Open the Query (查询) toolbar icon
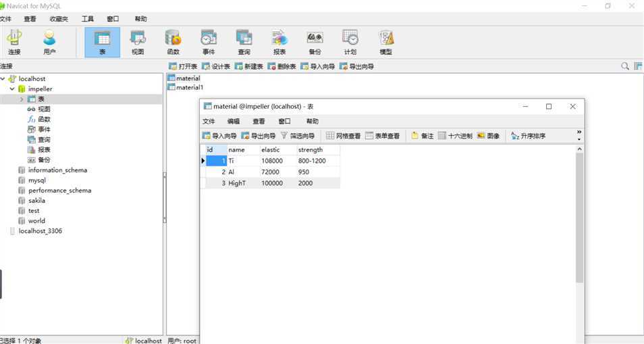This screenshot has height=344, width=644. pos(244,43)
